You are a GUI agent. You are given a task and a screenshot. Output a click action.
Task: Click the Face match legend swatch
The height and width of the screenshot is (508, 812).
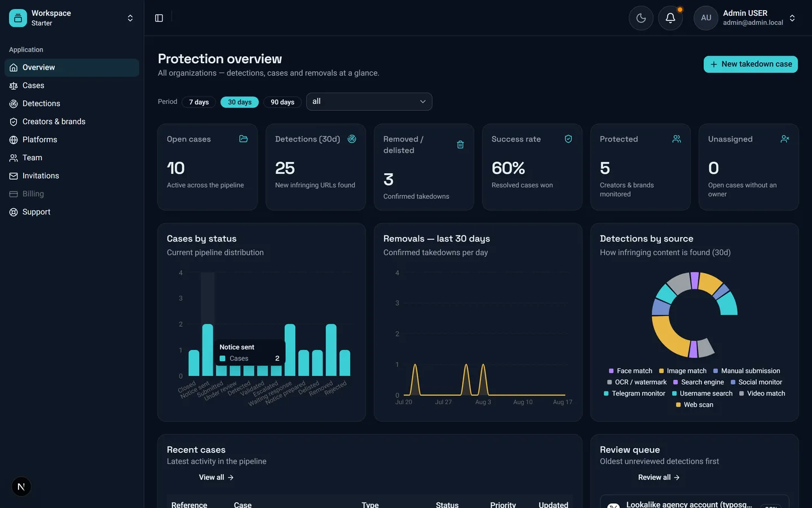[611, 371]
